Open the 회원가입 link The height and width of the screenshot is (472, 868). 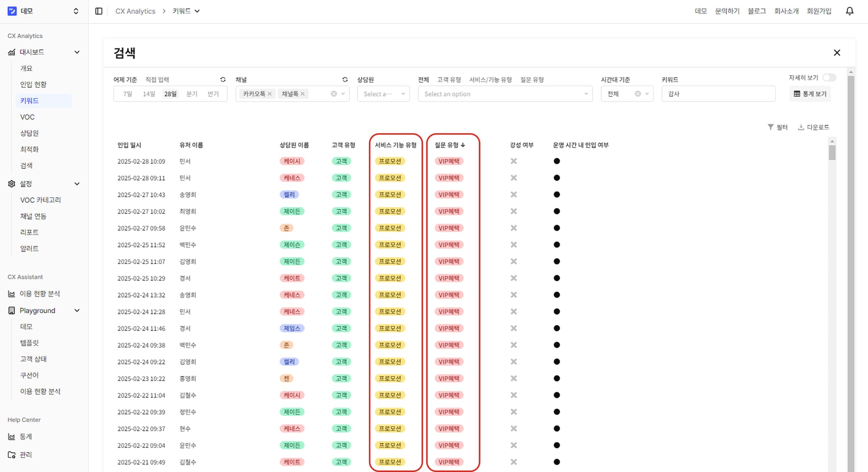[x=819, y=11]
